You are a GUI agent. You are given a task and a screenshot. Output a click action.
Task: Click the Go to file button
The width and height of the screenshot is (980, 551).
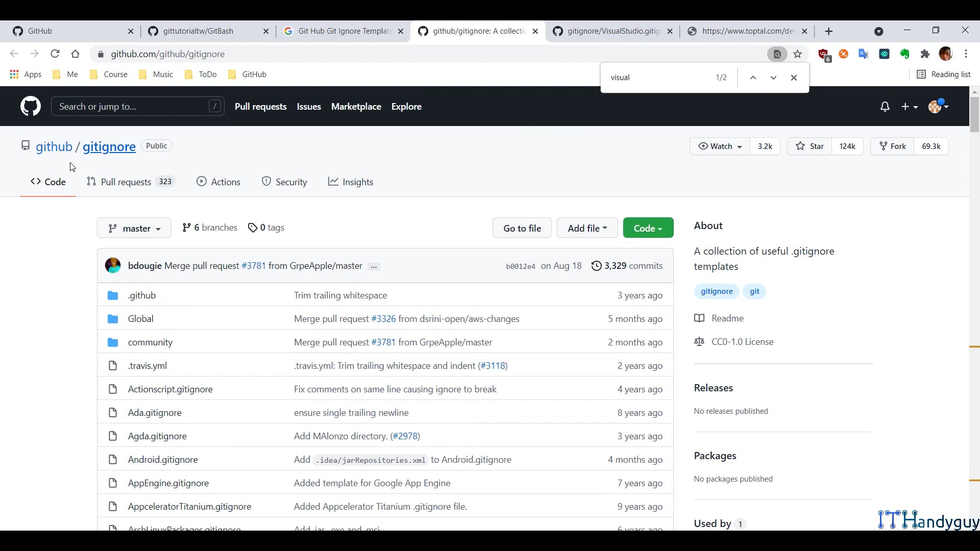point(522,228)
